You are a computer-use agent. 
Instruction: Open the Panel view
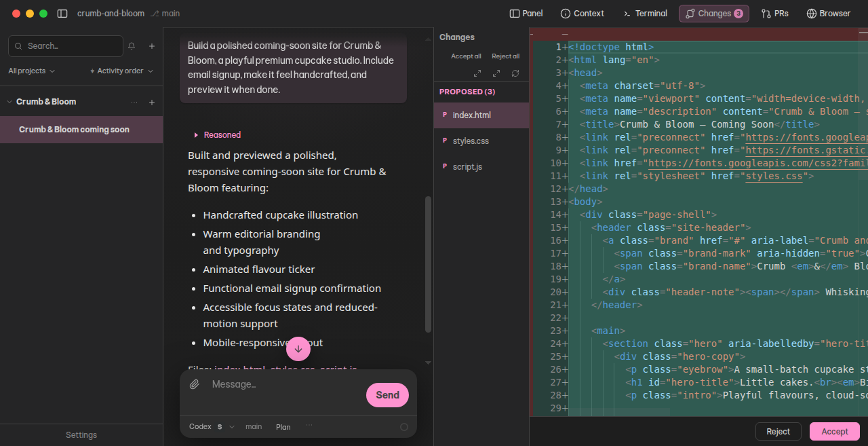click(526, 14)
